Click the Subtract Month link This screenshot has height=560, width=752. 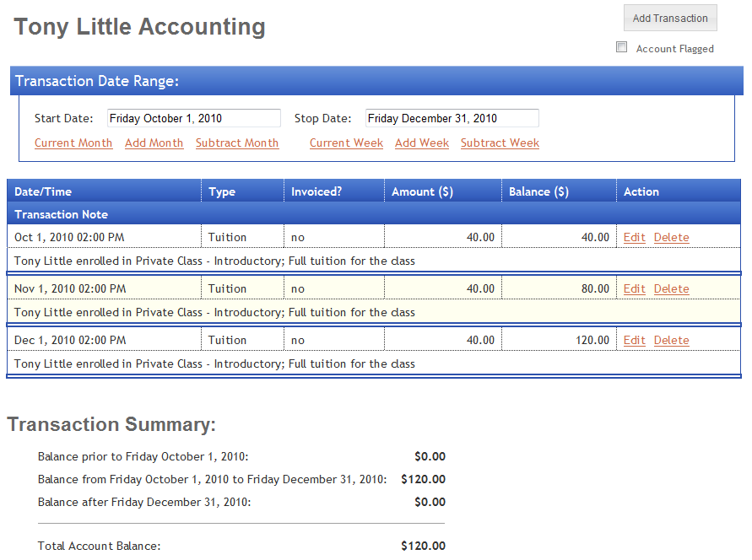coord(237,143)
